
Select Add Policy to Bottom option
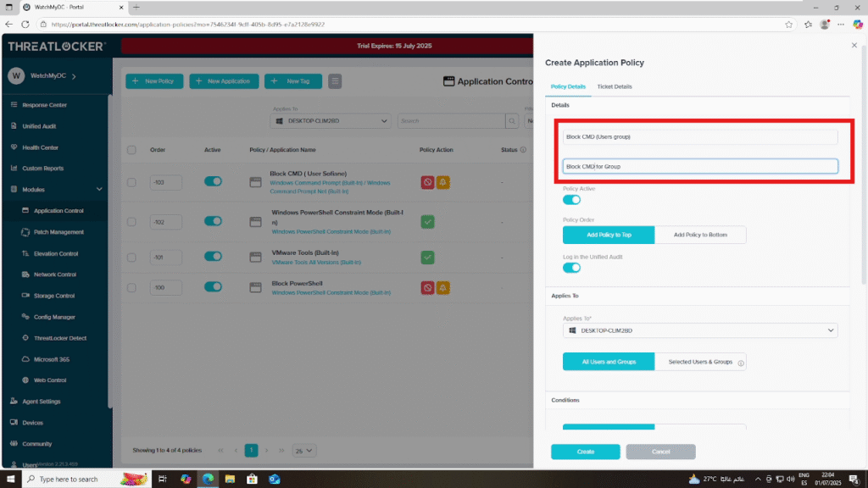tap(700, 235)
